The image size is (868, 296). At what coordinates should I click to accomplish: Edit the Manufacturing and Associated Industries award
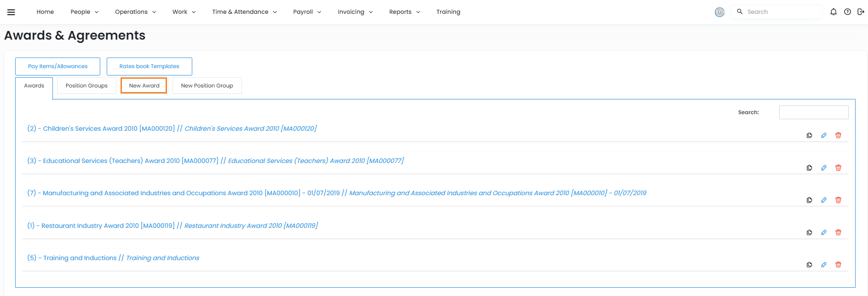823,200
